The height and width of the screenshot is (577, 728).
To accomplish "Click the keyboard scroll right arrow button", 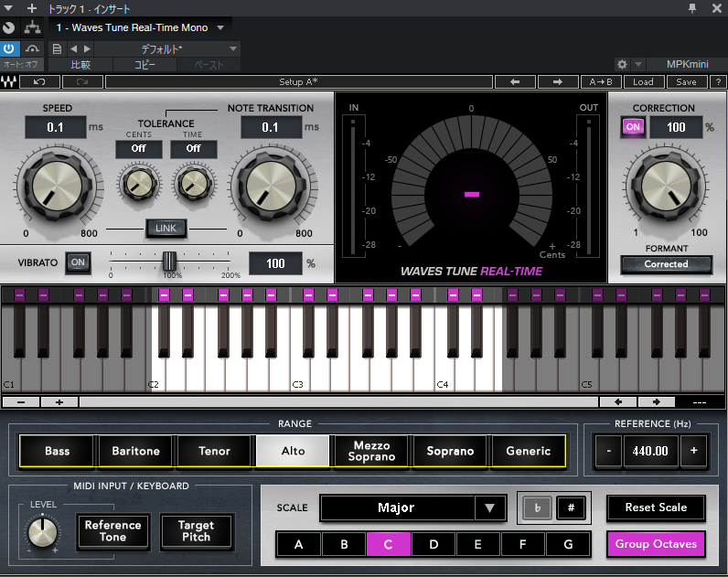I will 656,402.
